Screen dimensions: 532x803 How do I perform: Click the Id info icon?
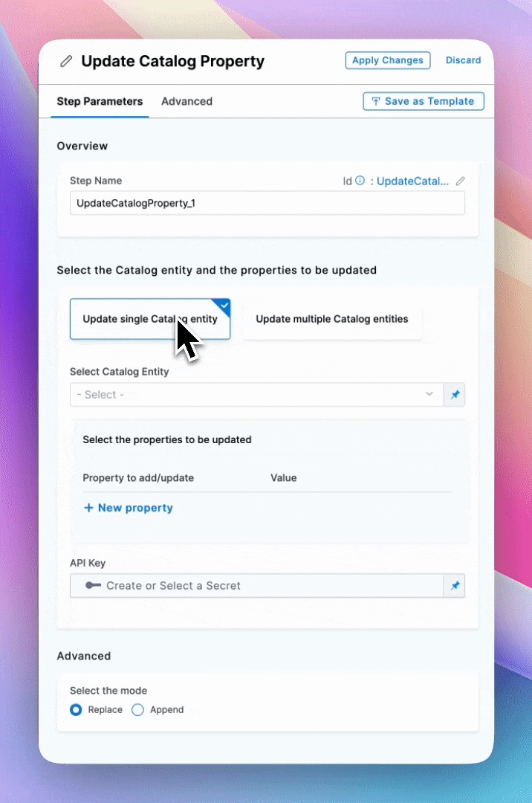click(360, 181)
